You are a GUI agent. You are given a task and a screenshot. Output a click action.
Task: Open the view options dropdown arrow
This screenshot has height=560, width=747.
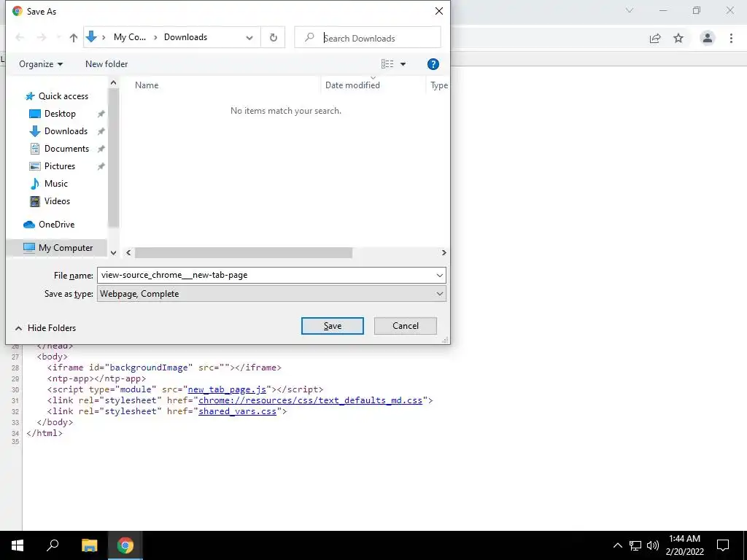tap(403, 64)
